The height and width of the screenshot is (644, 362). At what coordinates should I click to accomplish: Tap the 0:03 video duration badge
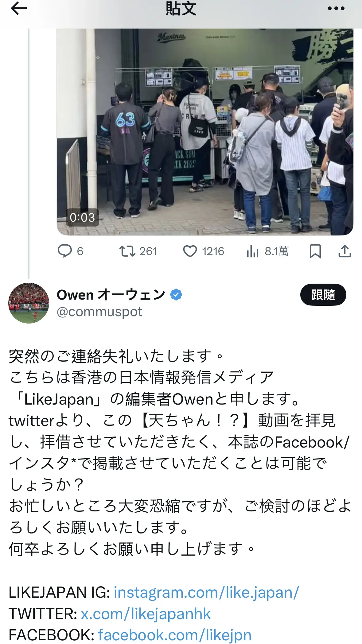tap(82, 217)
